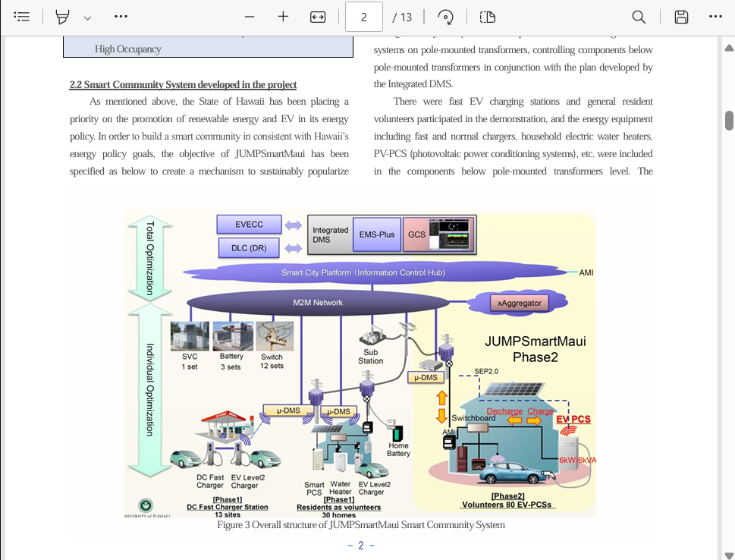Zoom out with the minus button
Image resolution: width=735 pixels, height=560 pixels.
(x=250, y=17)
